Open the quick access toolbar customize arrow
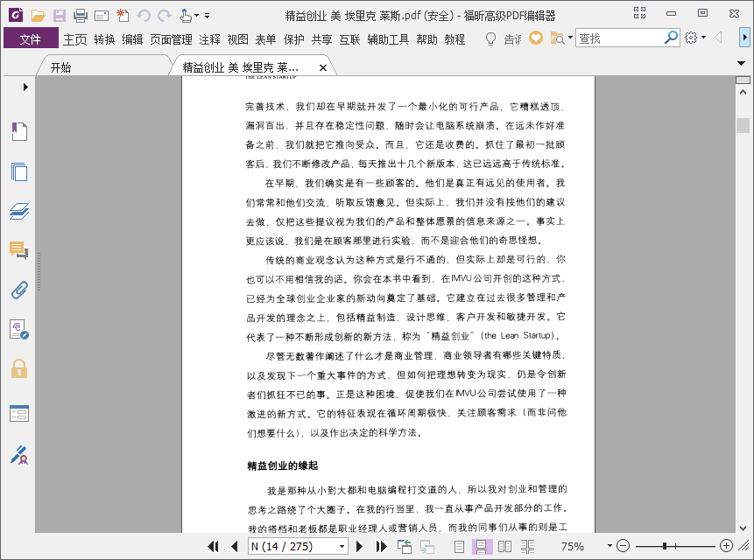 pyautogui.click(x=208, y=16)
